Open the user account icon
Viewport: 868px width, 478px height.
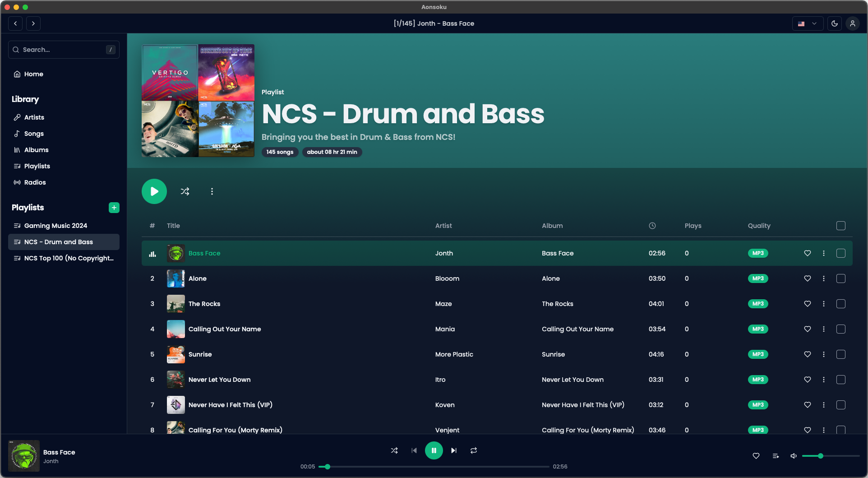[852, 23]
